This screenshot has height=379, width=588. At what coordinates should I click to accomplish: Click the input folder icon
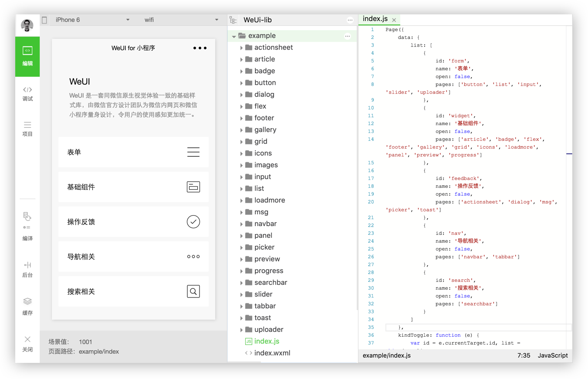tap(249, 176)
